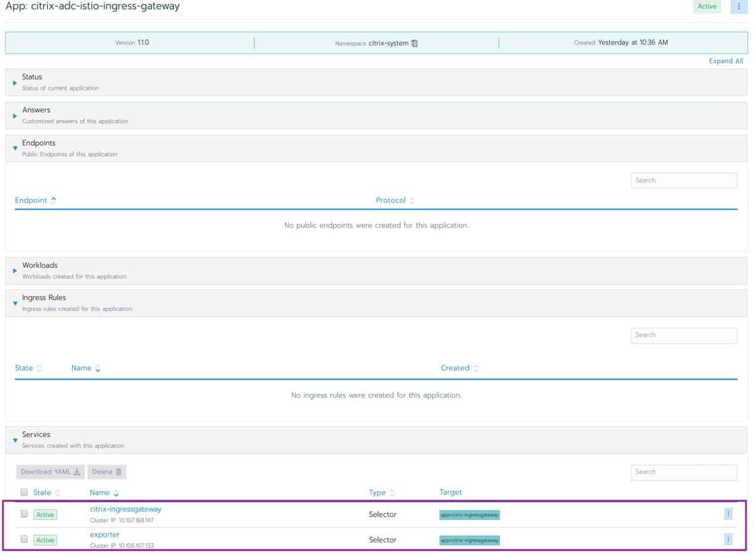Open the citrix-ingressgateway service details

point(125,509)
